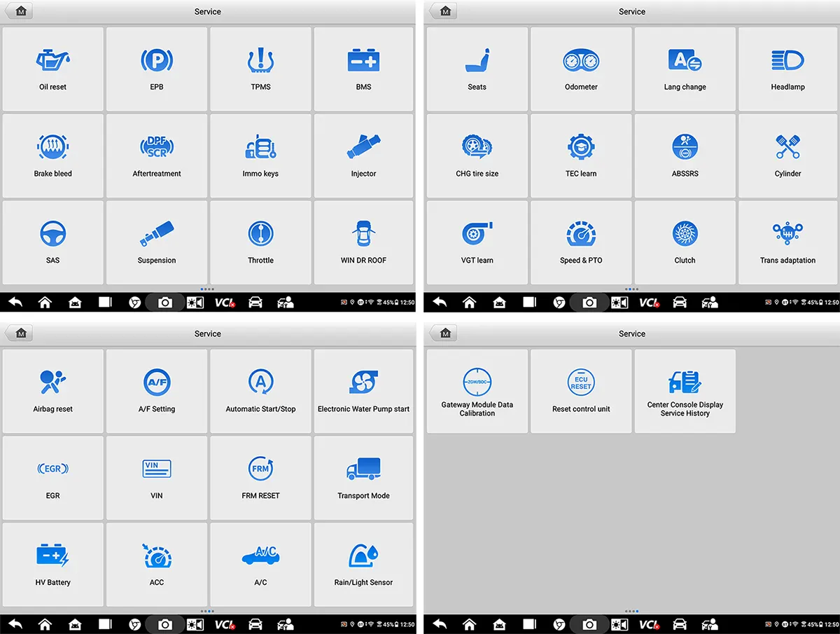Choose the Automatic Start/Stop service
This screenshot has height=634, width=840.
coord(260,391)
